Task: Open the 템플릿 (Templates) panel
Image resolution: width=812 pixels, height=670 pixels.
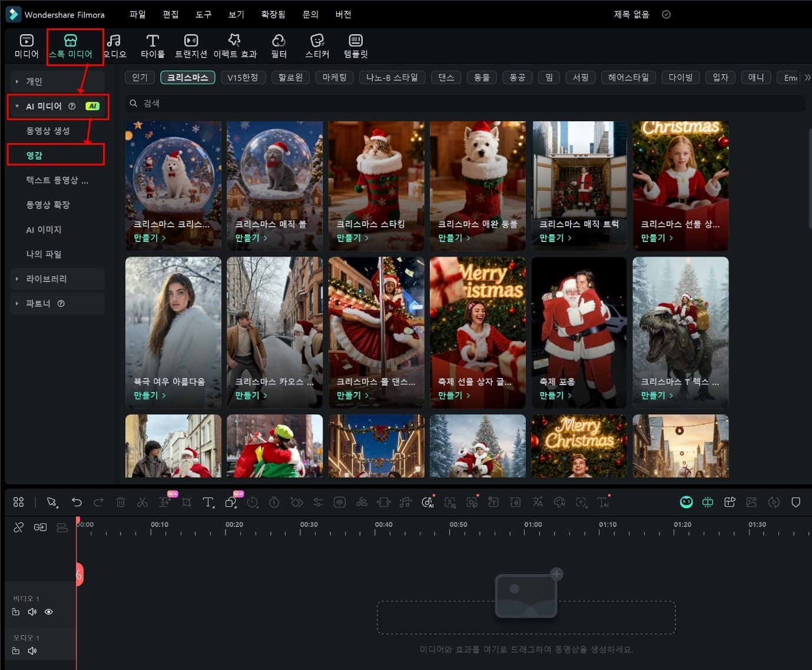Action: click(x=356, y=46)
